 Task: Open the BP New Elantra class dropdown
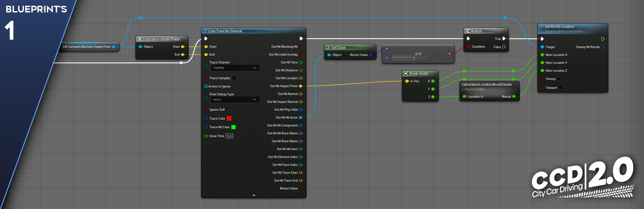pos(404,58)
